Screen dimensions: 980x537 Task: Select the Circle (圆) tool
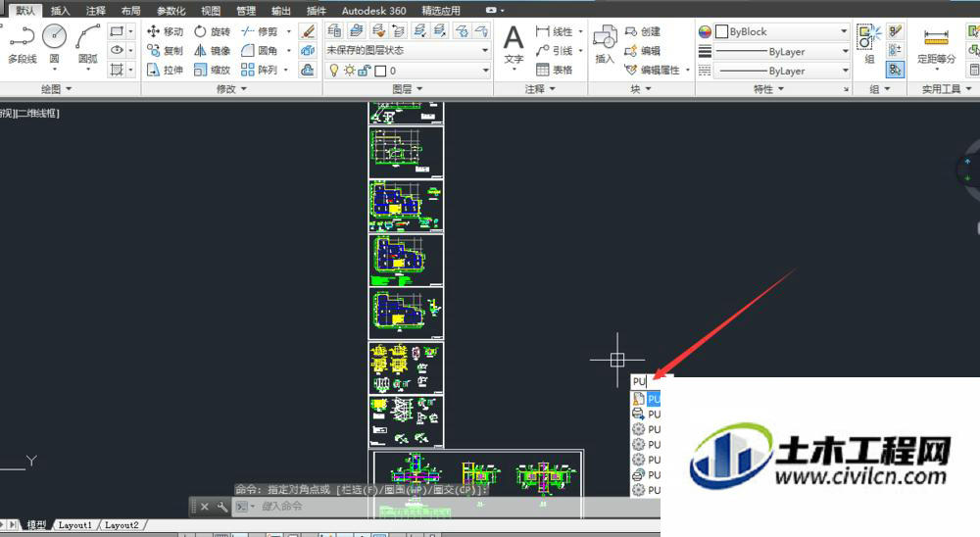(54, 44)
